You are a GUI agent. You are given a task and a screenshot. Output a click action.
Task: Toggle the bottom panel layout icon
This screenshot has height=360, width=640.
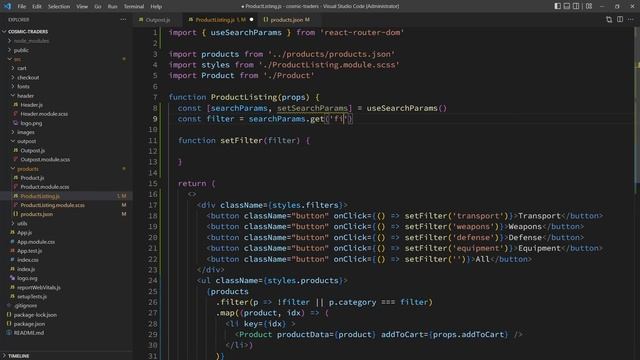point(567,6)
